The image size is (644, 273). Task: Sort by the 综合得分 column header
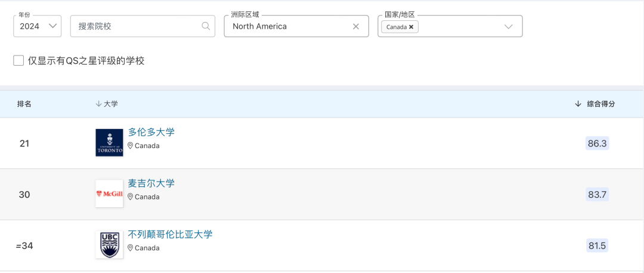coord(595,104)
